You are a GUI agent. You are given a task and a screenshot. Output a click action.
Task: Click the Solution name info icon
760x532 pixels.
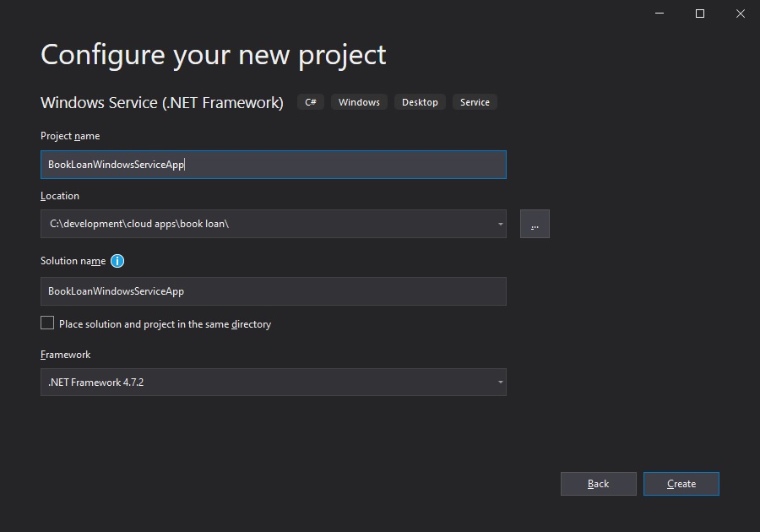[x=117, y=261]
